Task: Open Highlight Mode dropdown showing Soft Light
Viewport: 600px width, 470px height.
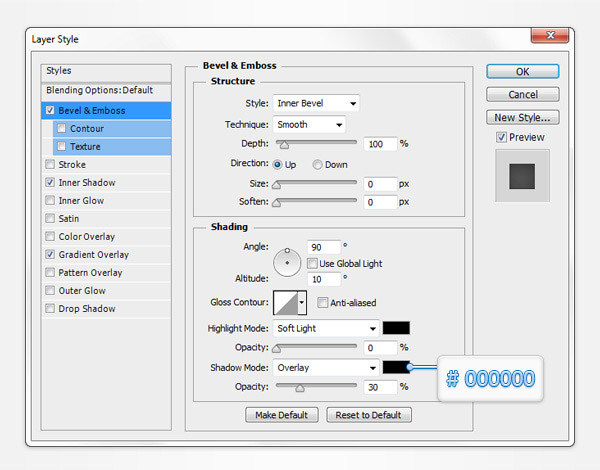Action: (326, 328)
